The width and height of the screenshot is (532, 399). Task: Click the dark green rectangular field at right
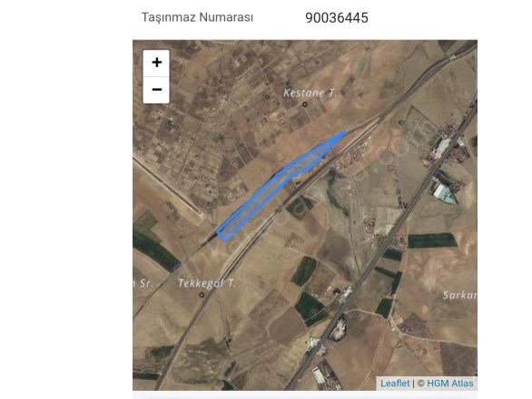coord(431,240)
